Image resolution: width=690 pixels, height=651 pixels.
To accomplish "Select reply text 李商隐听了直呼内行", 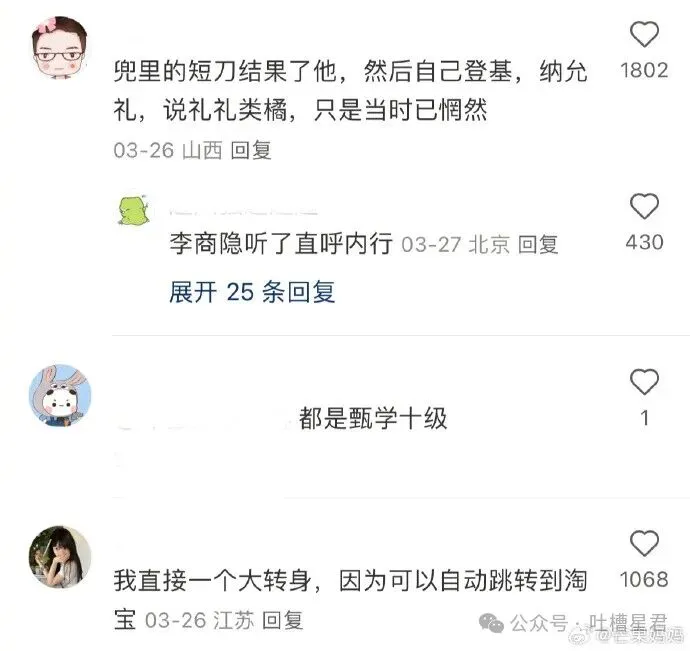I will [281, 243].
